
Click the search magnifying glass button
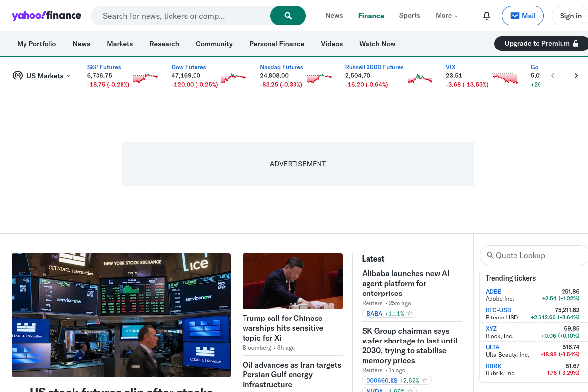tap(288, 15)
